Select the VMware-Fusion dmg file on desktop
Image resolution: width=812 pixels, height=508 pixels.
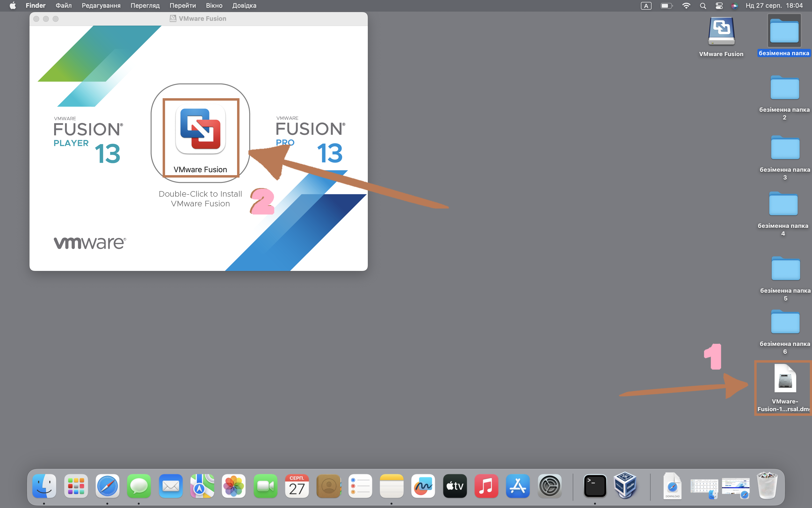(785, 379)
